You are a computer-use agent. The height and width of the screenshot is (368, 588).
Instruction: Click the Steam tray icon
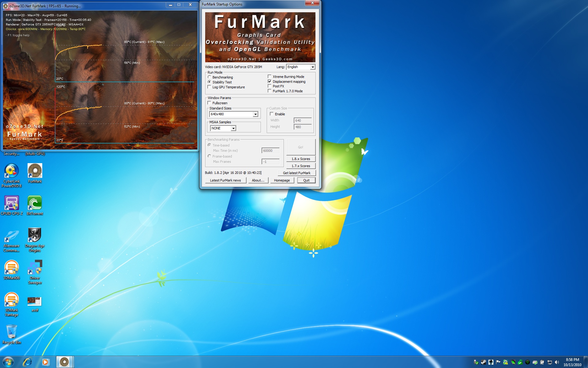coord(484,362)
